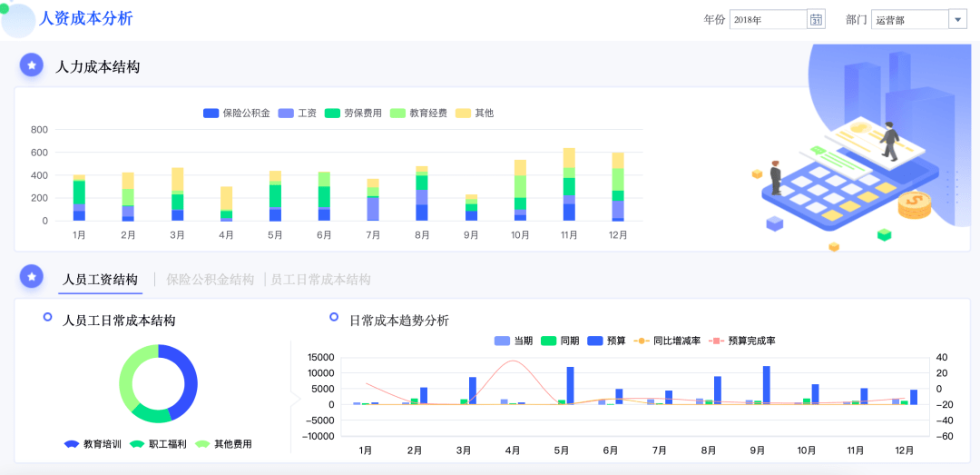The width and height of the screenshot is (980, 475).
Task: Click the circle bullet beside 日常成本趋势分析
Action: point(334,317)
